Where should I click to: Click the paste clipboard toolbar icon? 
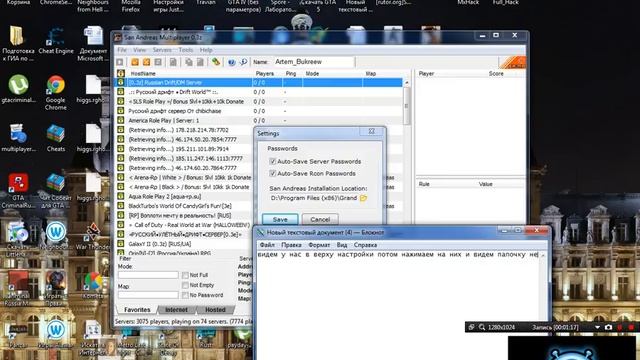click(x=200, y=62)
